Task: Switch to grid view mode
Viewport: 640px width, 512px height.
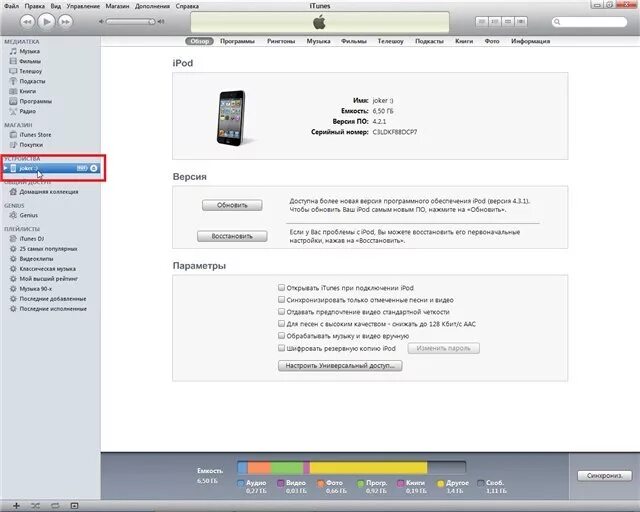Action: [x=508, y=21]
